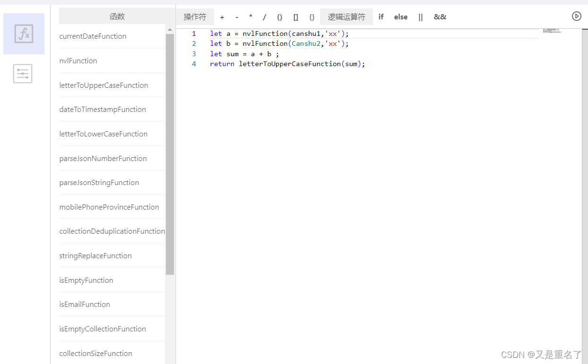Screen dimensions: 588x364
Task: Insert the plus operator
Action: 222,17
